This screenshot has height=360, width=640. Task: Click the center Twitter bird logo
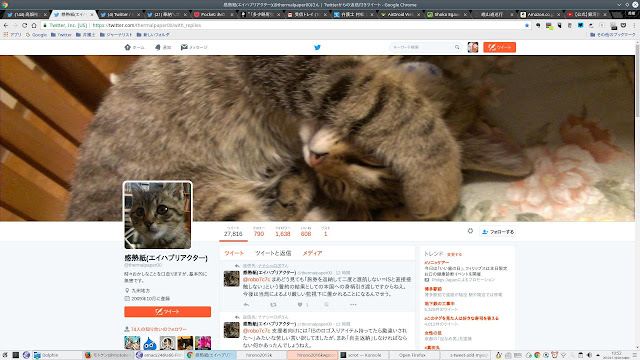click(317, 47)
